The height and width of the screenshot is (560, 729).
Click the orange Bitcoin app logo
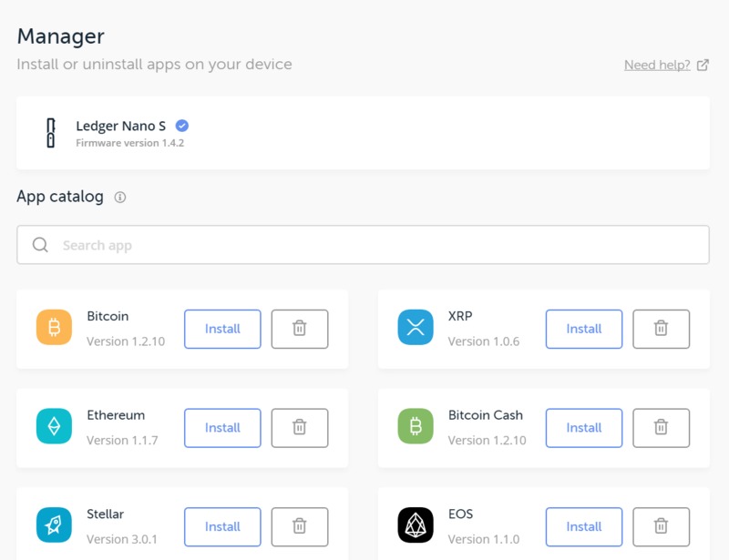coord(54,327)
